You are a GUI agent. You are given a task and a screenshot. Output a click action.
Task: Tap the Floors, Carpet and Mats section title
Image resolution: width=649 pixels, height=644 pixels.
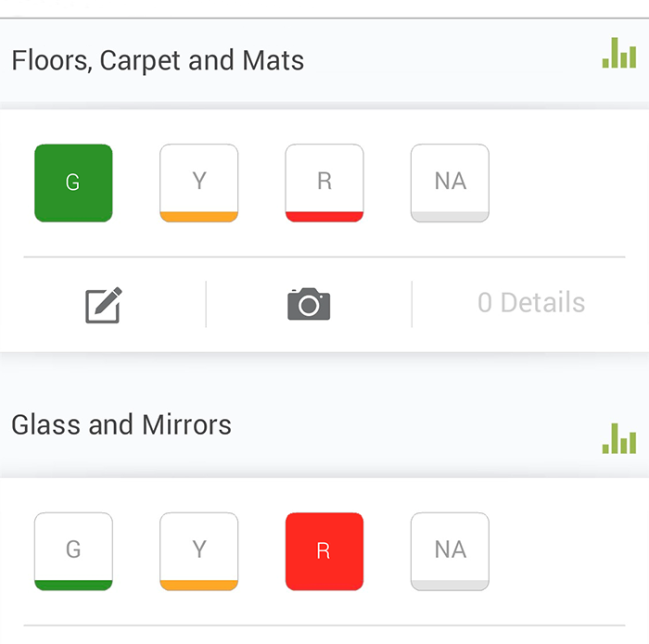tap(158, 61)
